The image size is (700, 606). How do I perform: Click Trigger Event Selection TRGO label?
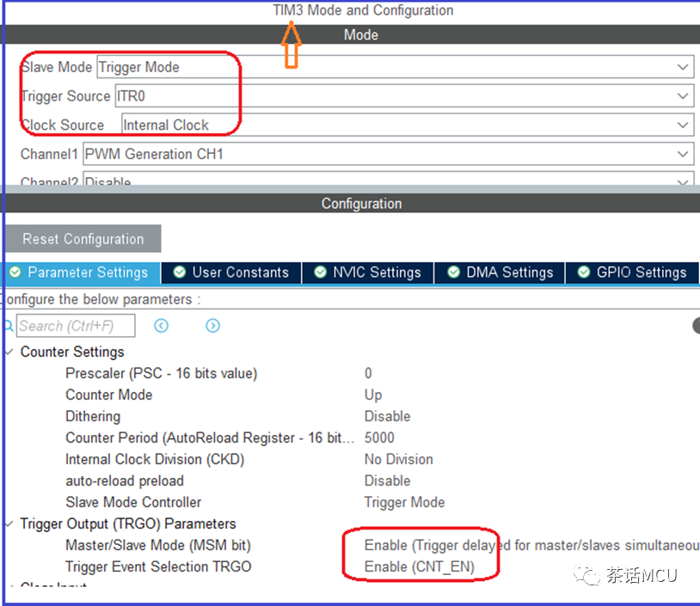(158, 566)
